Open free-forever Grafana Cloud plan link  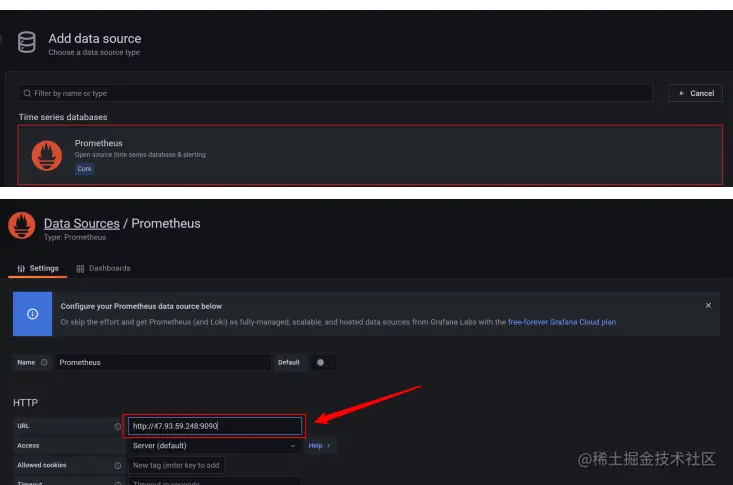(562, 322)
